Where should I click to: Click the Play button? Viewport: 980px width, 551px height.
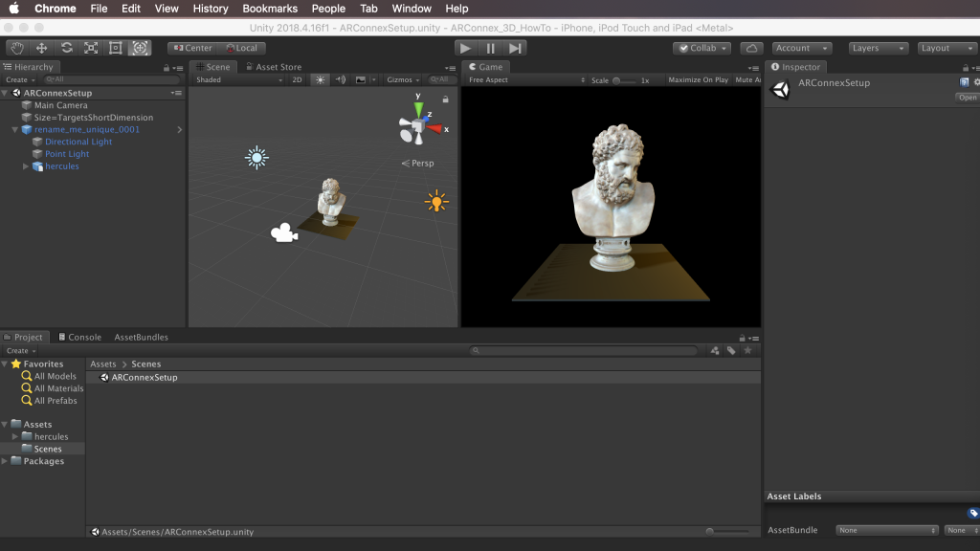coord(465,48)
